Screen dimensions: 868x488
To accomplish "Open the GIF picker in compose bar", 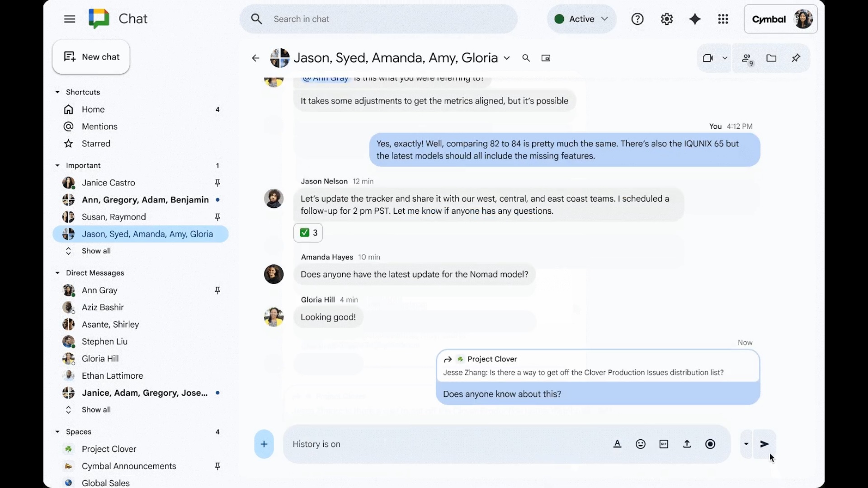I will (x=664, y=444).
